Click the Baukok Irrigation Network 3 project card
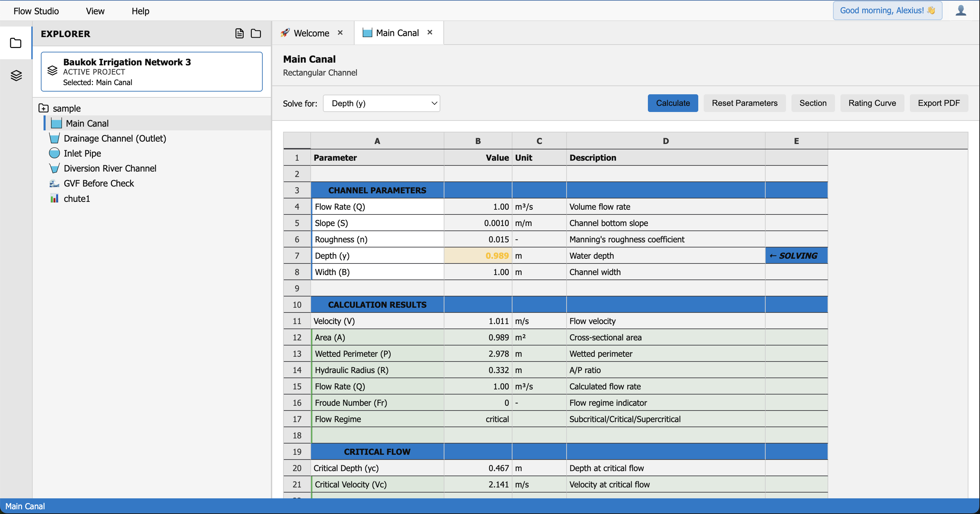Image resolution: width=980 pixels, height=514 pixels. [x=151, y=71]
